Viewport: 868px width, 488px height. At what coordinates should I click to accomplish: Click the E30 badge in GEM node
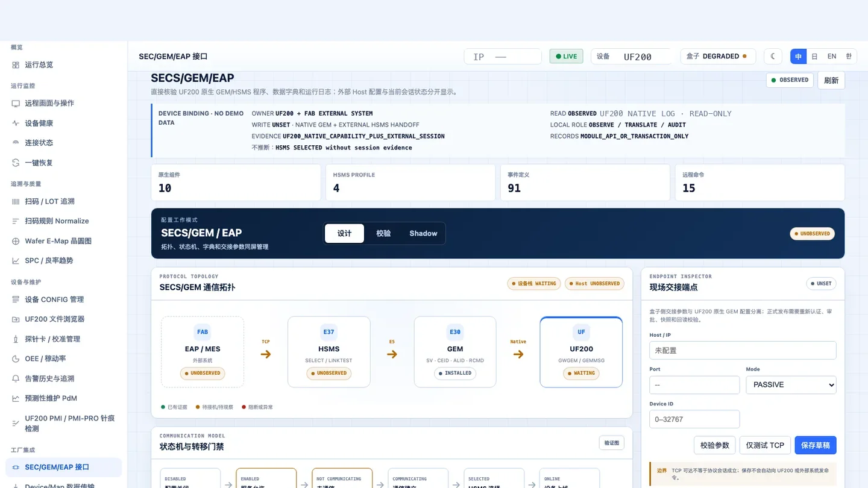click(x=455, y=332)
